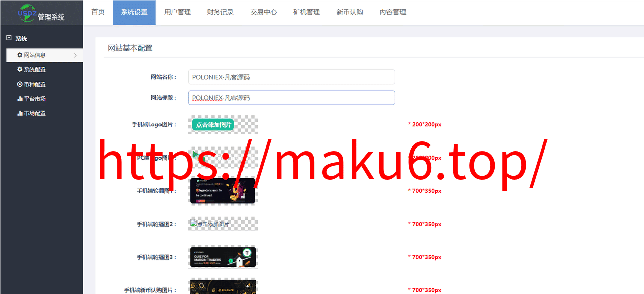Viewport: 644px width, 294px height.
Task: Click circle icon beside 币种配置
Action: (x=20, y=84)
